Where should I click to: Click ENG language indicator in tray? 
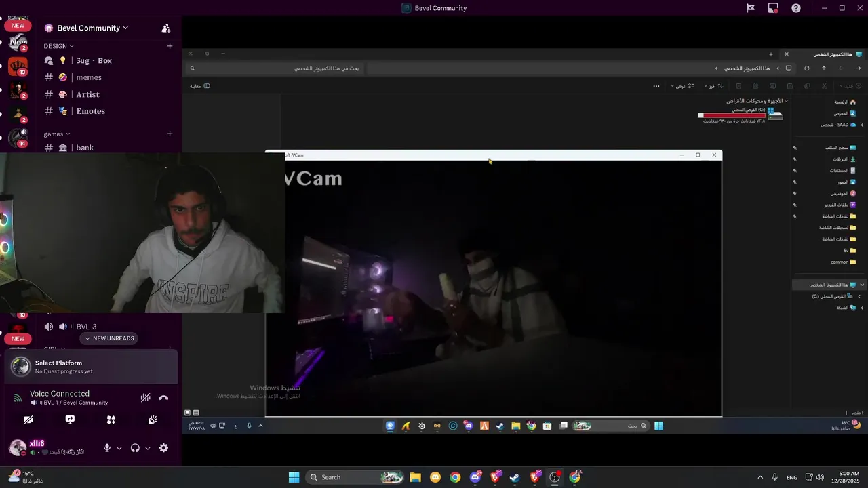click(x=791, y=477)
